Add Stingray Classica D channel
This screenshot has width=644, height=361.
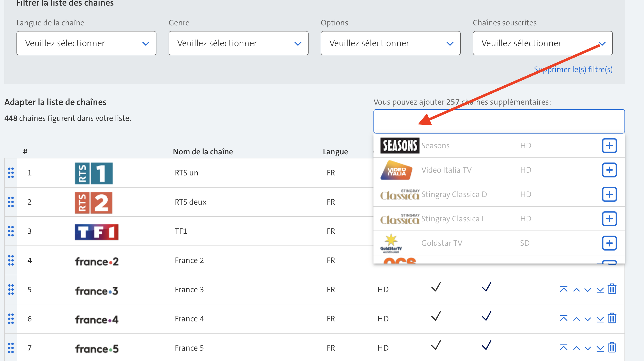click(x=609, y=194)
